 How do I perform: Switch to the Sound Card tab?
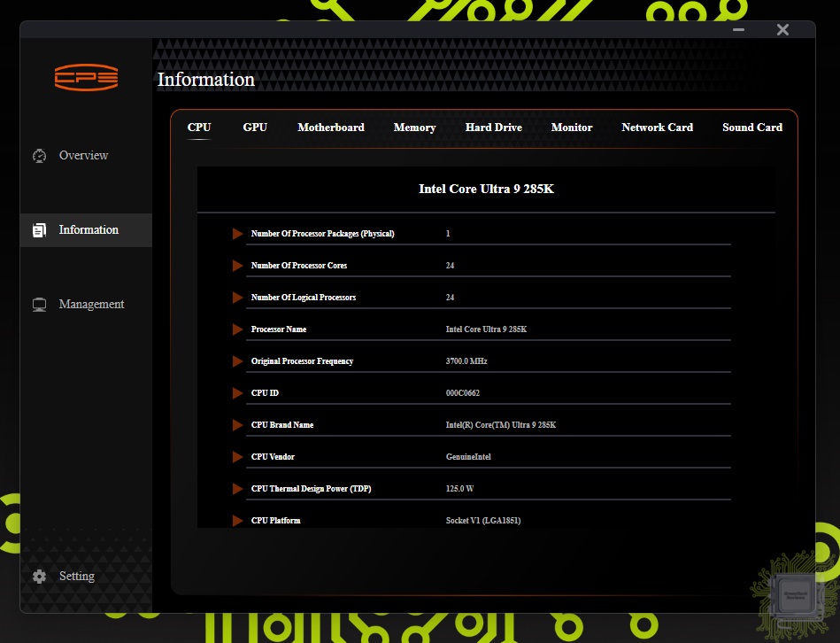coord(752,128)
